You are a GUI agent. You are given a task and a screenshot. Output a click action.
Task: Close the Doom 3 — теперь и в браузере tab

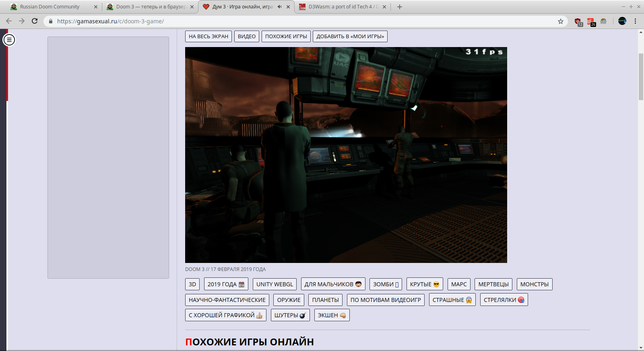(x=192, y=7)
